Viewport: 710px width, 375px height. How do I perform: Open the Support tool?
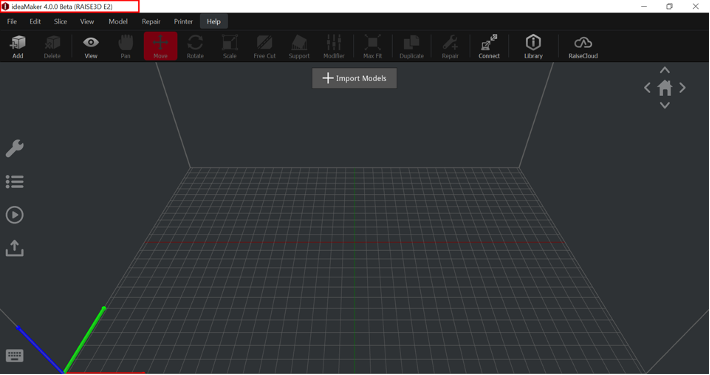point(299,46)
